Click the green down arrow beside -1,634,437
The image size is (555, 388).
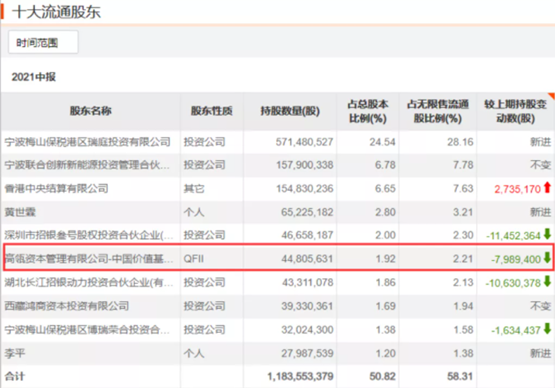(x=547, y=329)
